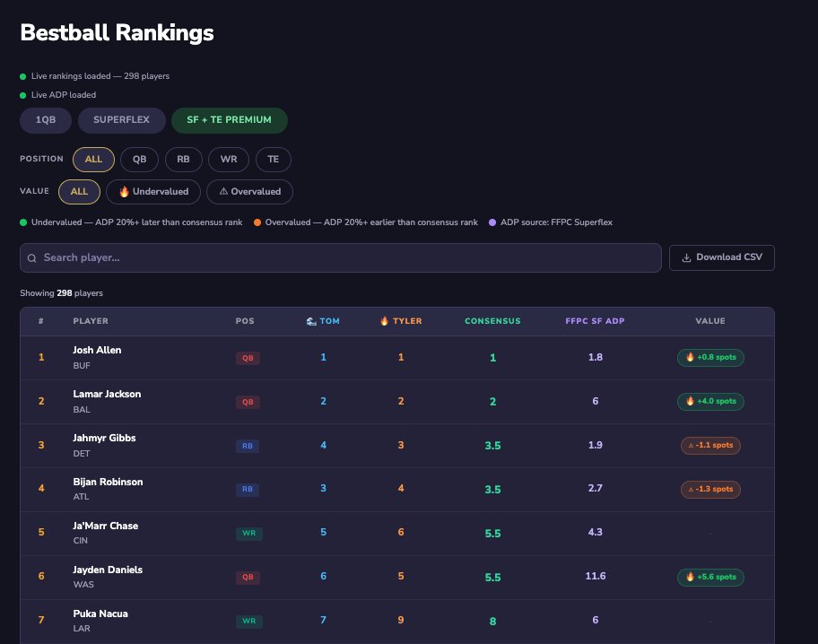Sort by CONSENSUS column header
The height and width of the screenshot is (644, 818).
tap(492, 321)
